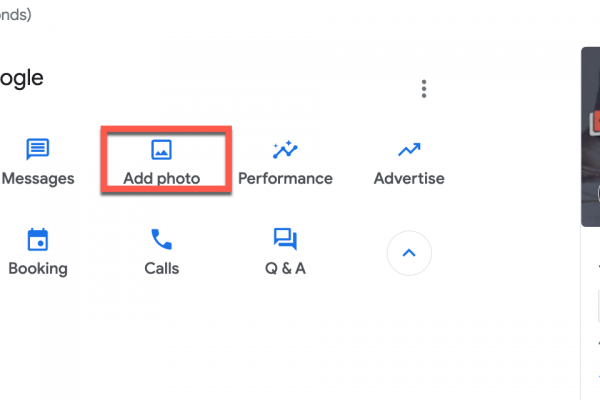Click the Add photo image icon
The height and width of the screenshot is (400, 600).
click(x=161, y=150)
